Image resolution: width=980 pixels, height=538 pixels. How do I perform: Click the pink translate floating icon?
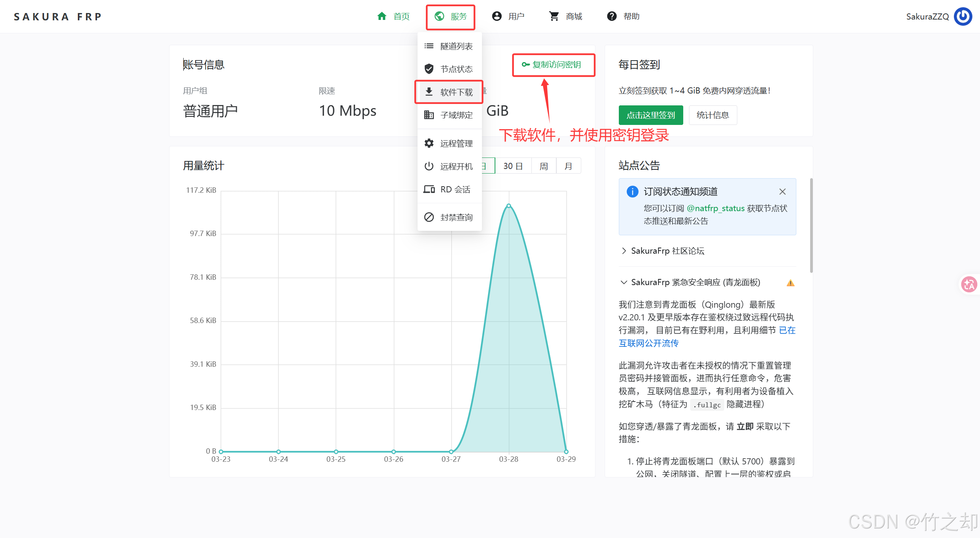click(969, 284)
